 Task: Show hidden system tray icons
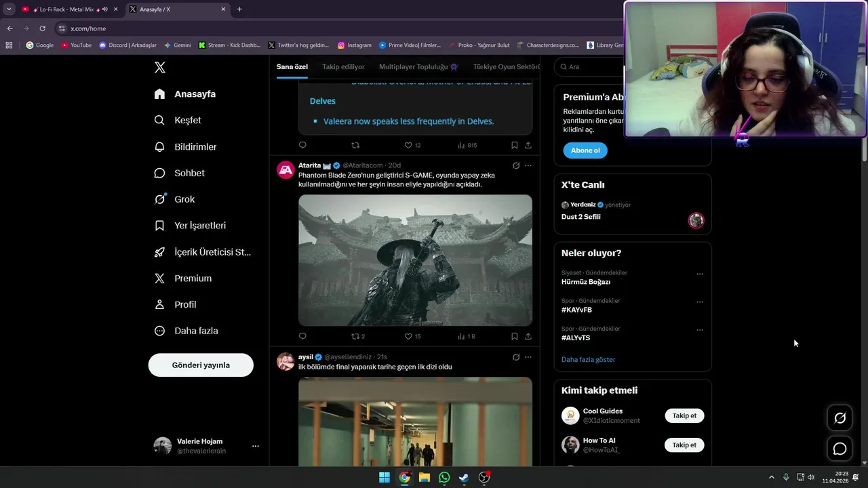point(771,477)
